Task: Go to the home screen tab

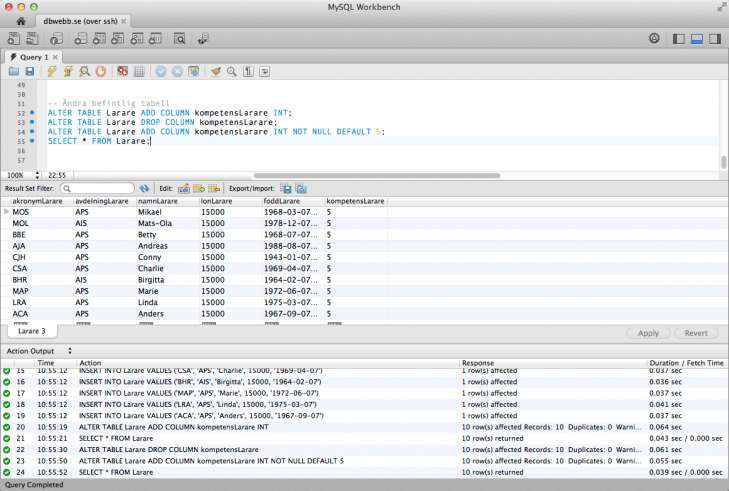Action: [x=21, y=21]
